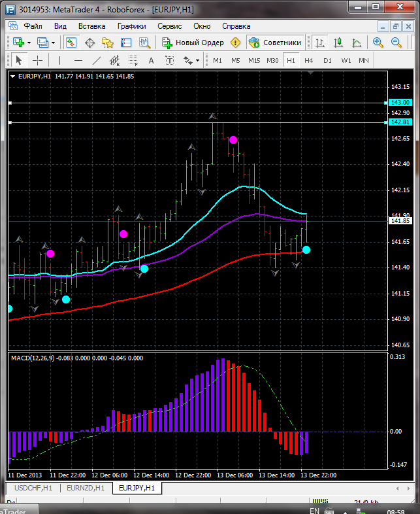Select the crosshair tool
420x514 pixels.
38,60
